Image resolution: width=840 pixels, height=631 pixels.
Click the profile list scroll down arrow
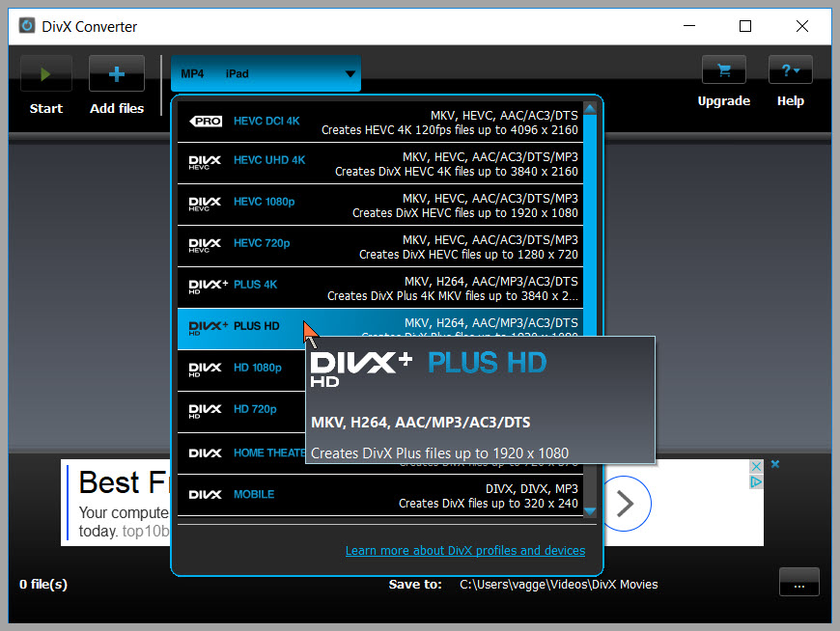tap(590, 511)
